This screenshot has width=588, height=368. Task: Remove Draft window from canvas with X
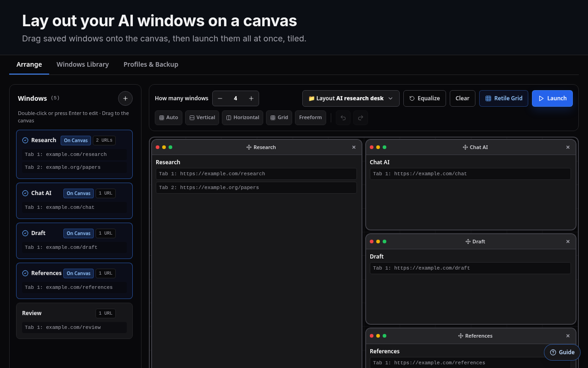(x=568, y=241)
